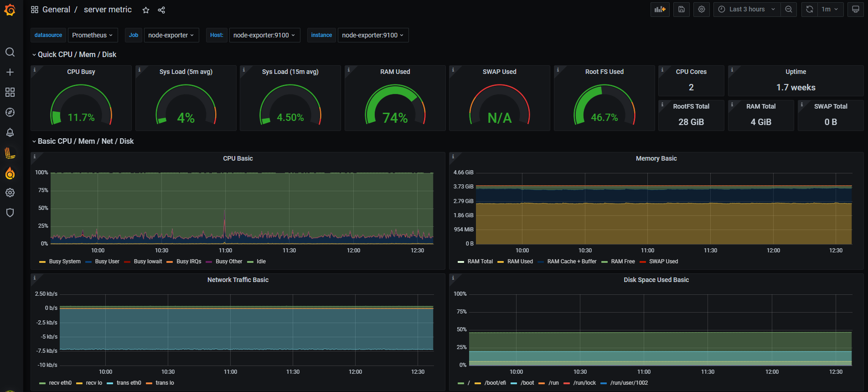This screenshot has width=868, height=392.
Task: Open the RAM Total panel title
Action: (x=761, y=106)
